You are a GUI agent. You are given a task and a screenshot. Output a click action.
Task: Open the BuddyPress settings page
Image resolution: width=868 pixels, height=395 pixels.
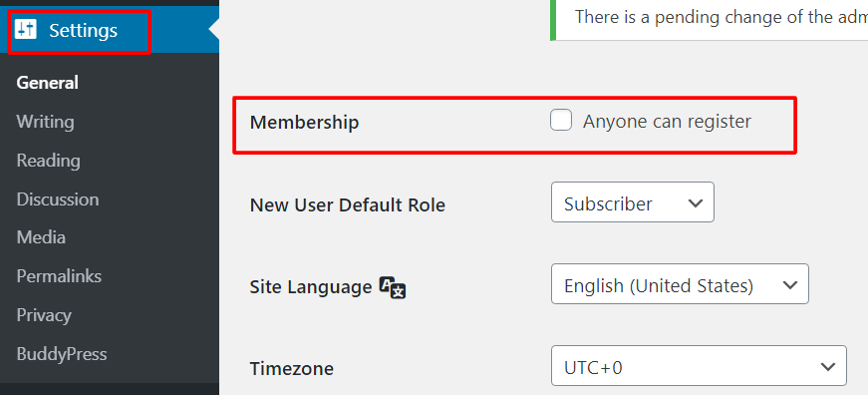pos(62,354)
